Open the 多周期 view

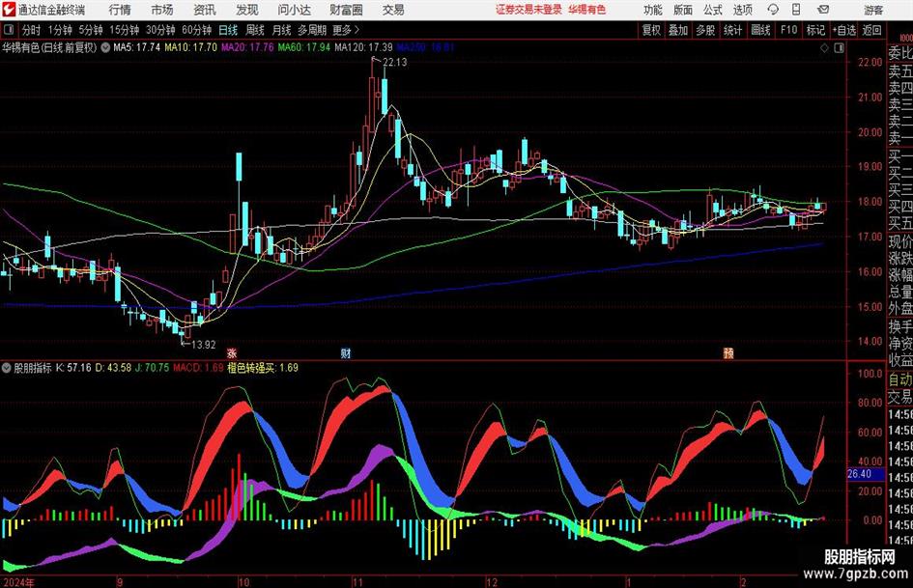coord(312,30)
